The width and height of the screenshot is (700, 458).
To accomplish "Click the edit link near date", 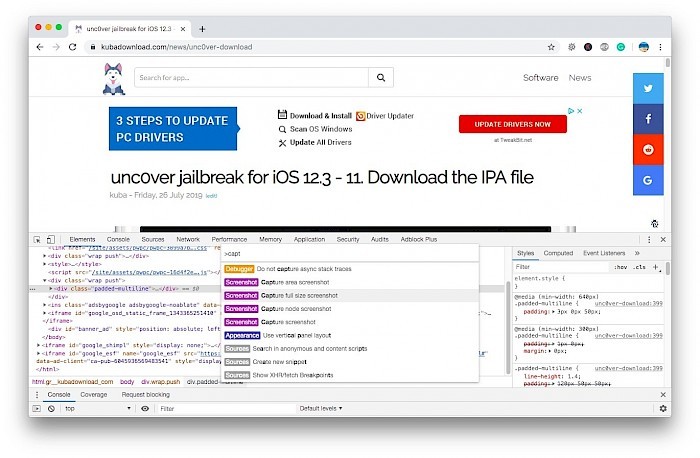I will point(211,196).
